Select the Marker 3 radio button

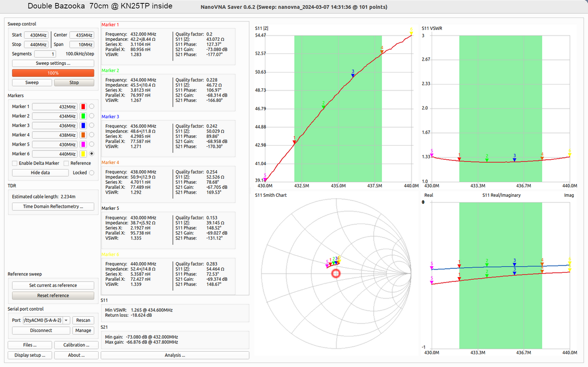(92, 125)
